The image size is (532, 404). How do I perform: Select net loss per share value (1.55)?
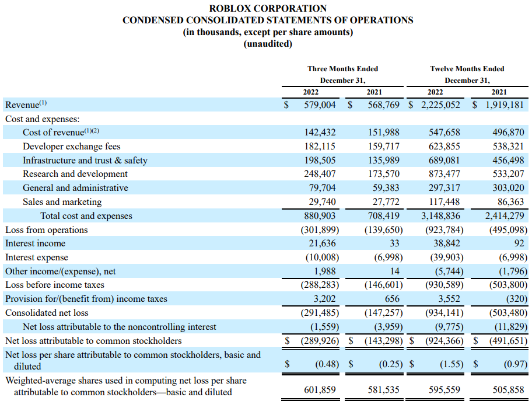click(452, 364)
